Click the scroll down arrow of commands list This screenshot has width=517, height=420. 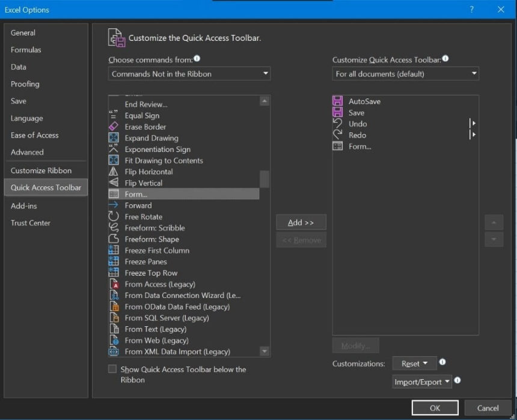click(265, 351)
